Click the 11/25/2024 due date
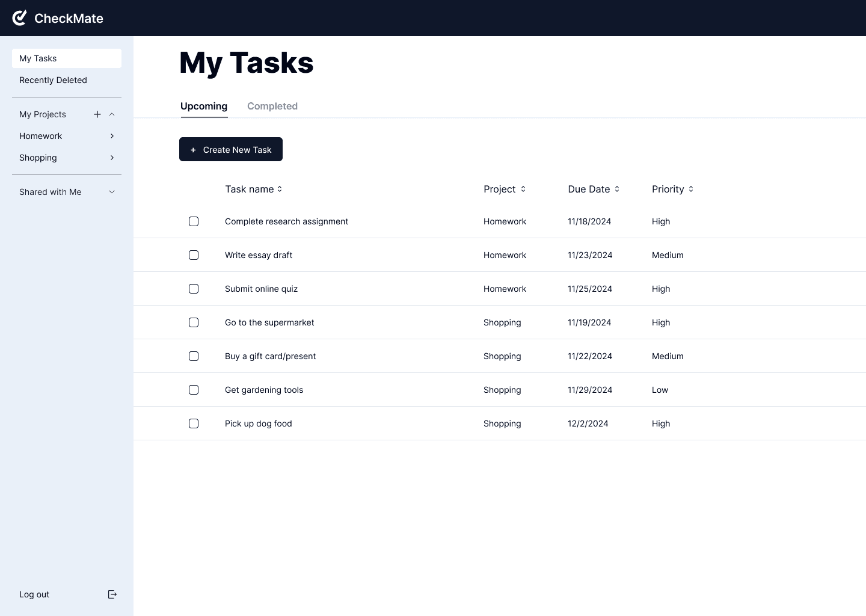This screenshot has width=866, height=616. coord(590,289)
